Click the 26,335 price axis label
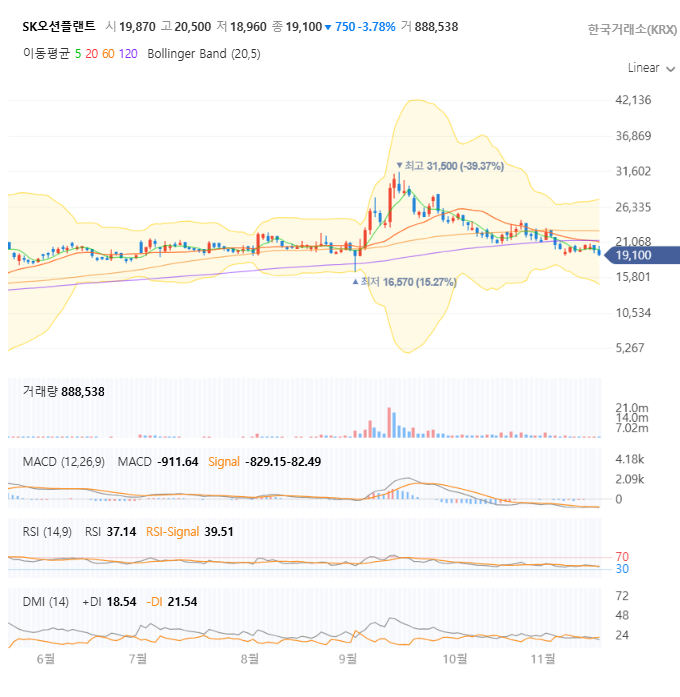Screen dimensions: 680x697 coord(633,208)
